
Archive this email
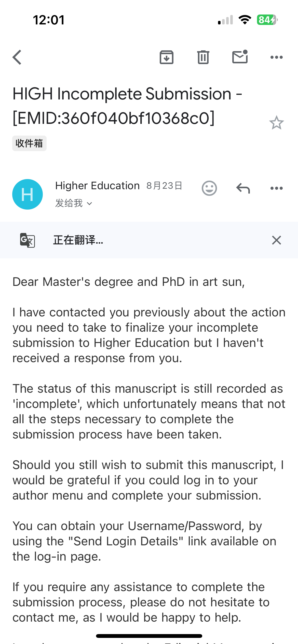coord(167,57)
